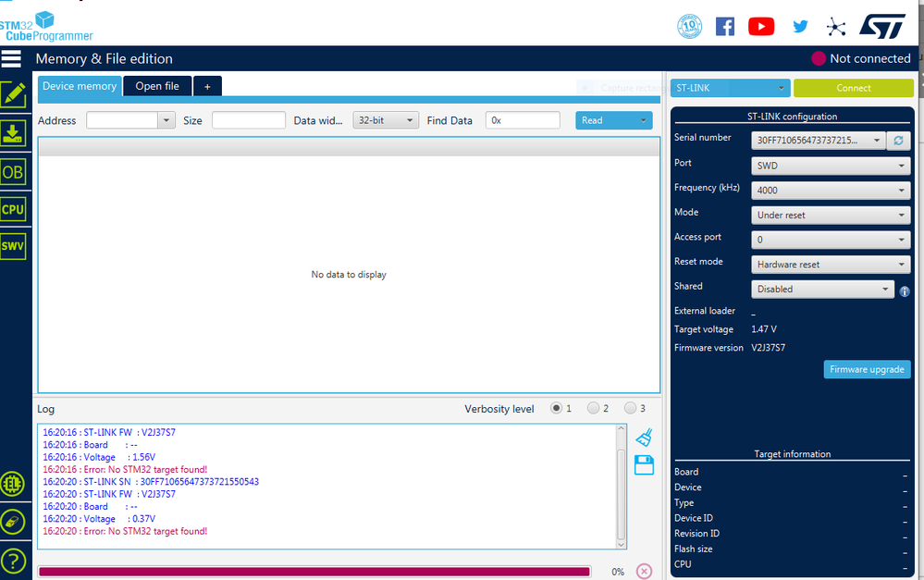The height and width of the screenshot is (580, 924).
Task: Focus the Address input field
Action: (x=122, y=120)
